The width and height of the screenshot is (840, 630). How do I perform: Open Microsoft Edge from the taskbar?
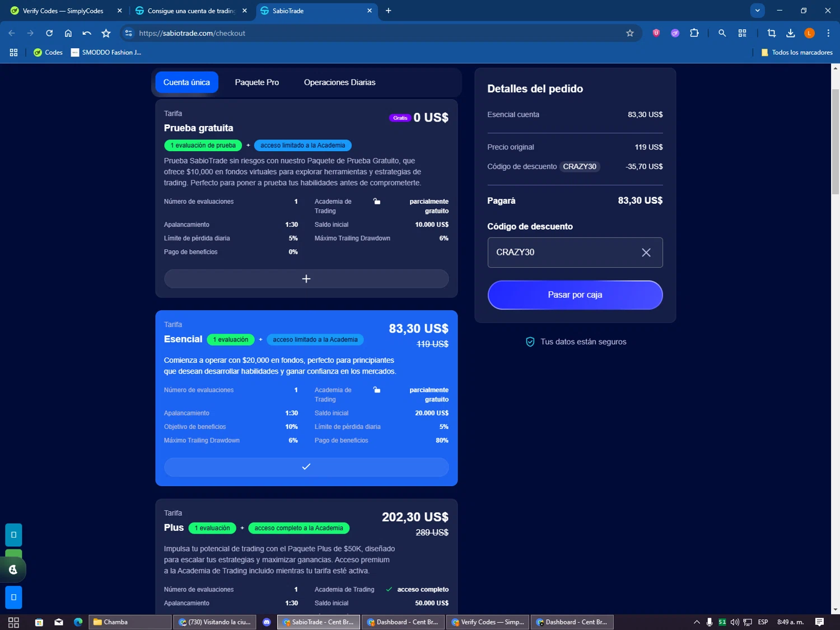78,622
